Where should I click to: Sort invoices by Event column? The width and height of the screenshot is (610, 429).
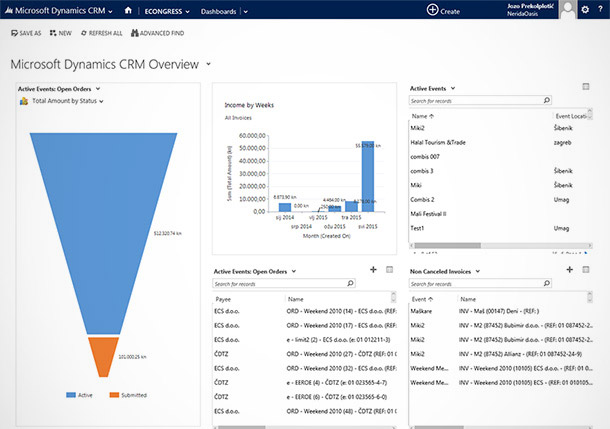click(422, 299)
